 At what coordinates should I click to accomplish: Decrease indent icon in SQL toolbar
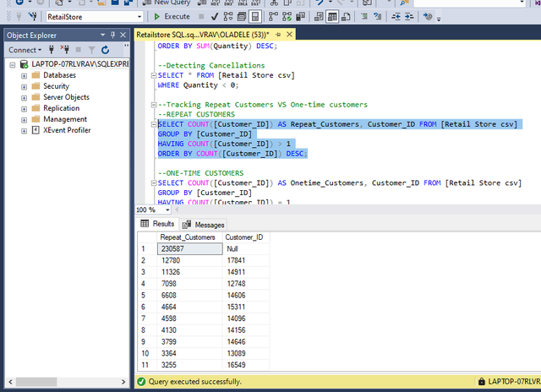[396, 17]
